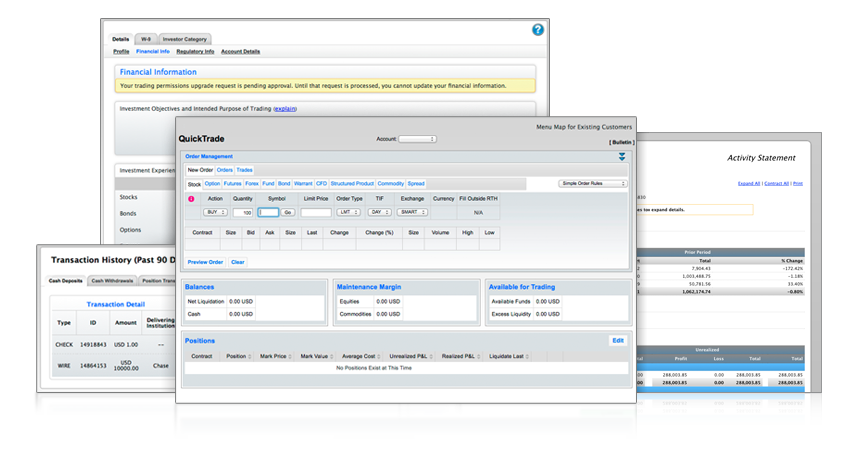Sort Positions by Mark Price column
Image resolution: width=862 pixels, height=467 pixels.
click(290, 356)
